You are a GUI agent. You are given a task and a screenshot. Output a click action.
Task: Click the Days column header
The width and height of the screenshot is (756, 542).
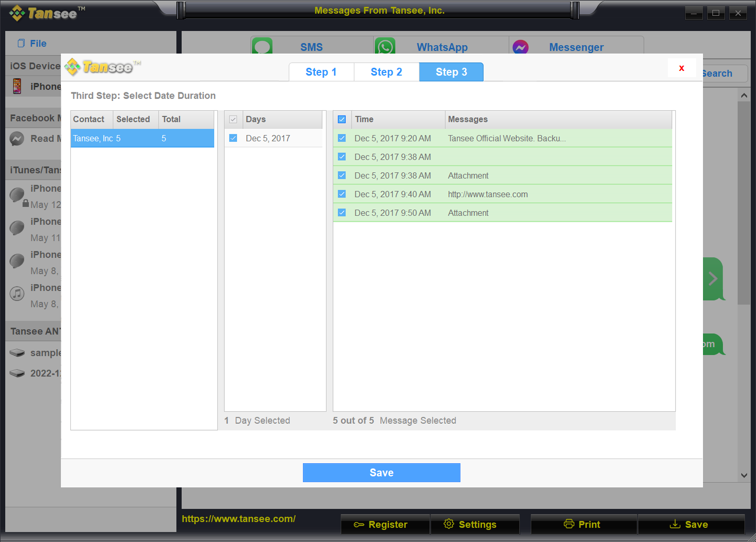click(282, 119)
